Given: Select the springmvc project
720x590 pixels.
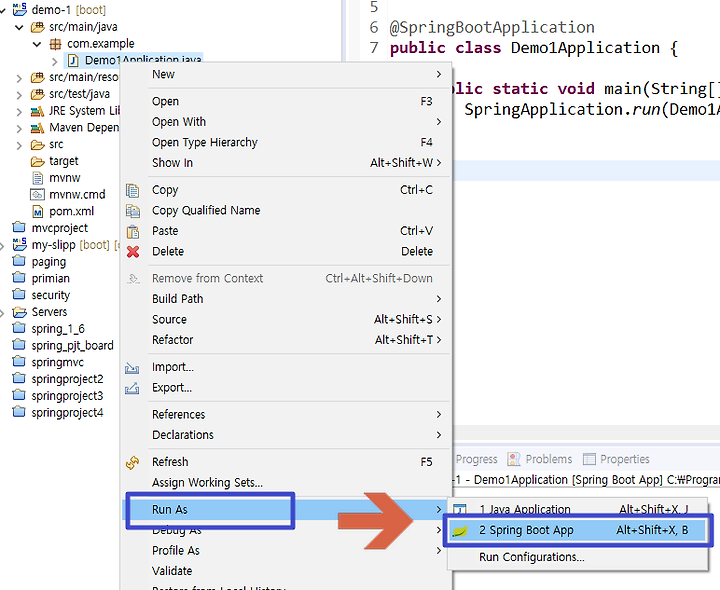Looking at the screenshot, I should pyautogui.click(x=57, y=362).
